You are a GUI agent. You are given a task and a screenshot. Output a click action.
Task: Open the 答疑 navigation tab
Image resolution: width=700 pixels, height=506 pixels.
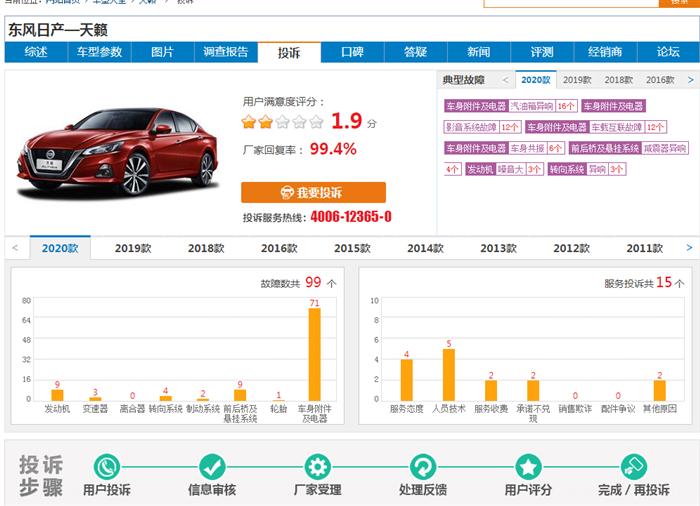click(416, 52)
